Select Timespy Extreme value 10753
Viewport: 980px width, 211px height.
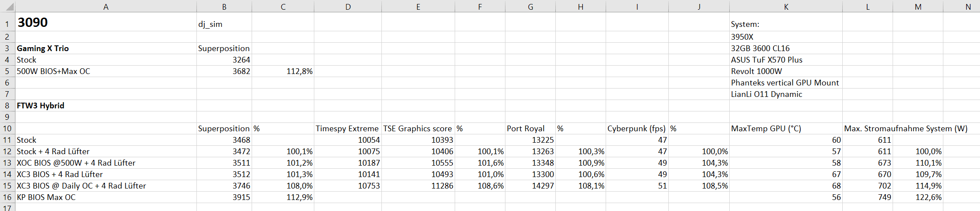[x=348, y=186]
